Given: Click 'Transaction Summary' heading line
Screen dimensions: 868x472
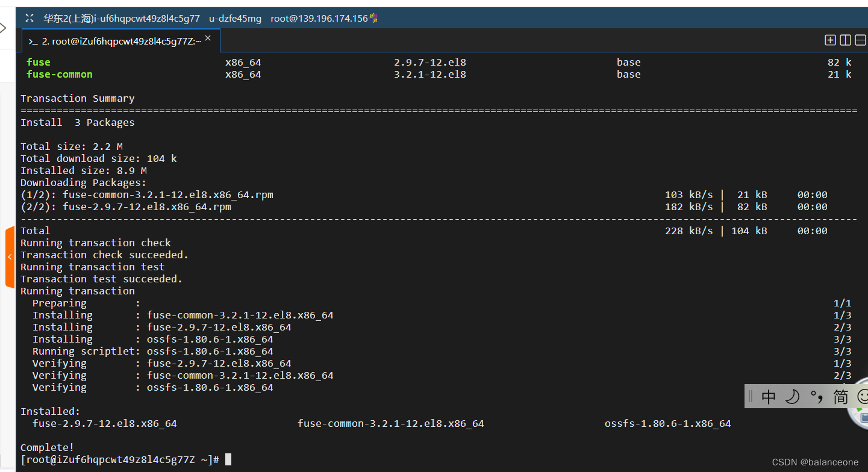Looking at the screenshot, I should (78, 98).
